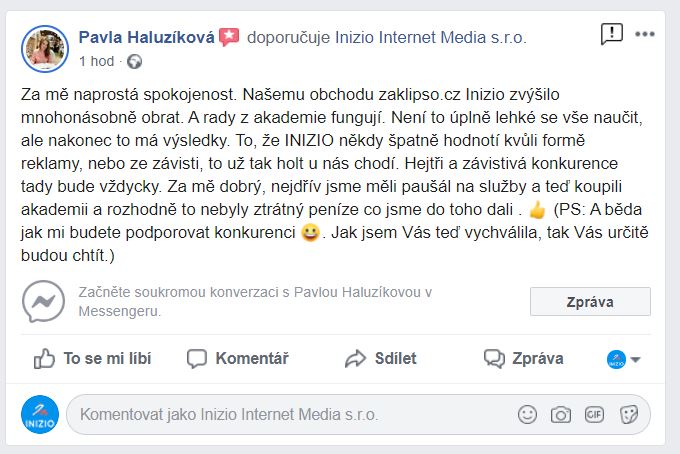Click the gray Zpráva button

[x=590, y=301]
